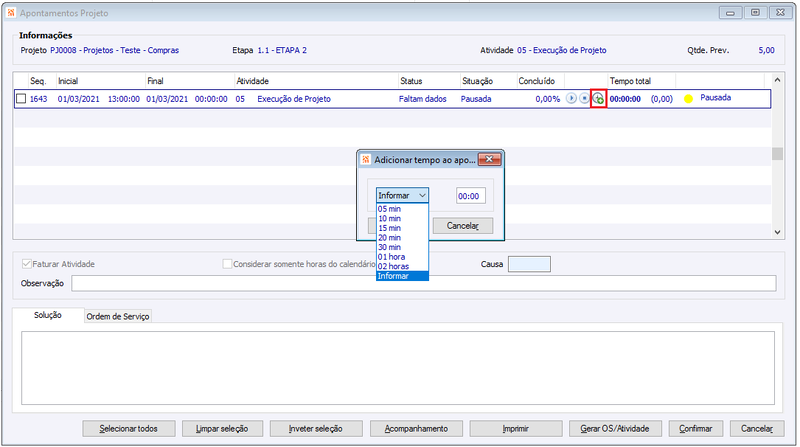
Task: Click the Situação column header
Action: click(x=488, y=81)
